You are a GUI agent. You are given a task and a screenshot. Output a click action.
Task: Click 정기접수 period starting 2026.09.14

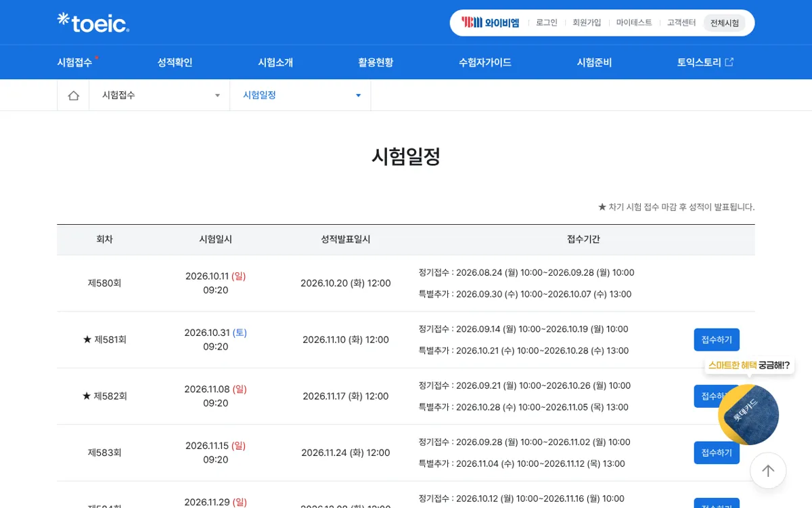pyautogui.click(x=524, y=329)
